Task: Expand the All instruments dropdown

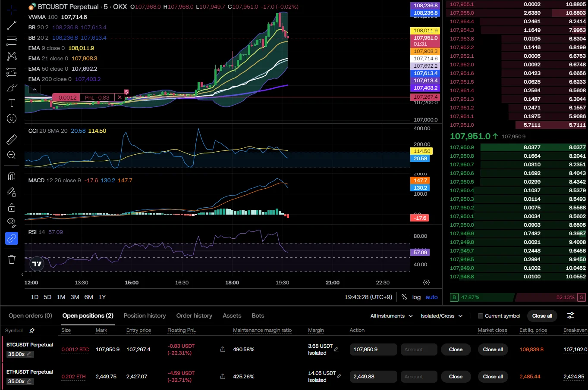Action: (391, 316)
